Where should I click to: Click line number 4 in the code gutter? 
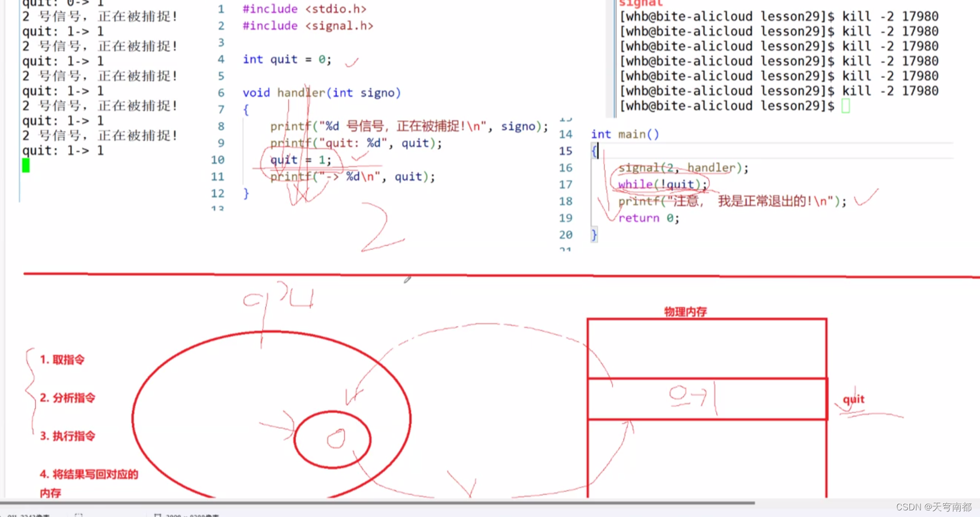[221, 59]
